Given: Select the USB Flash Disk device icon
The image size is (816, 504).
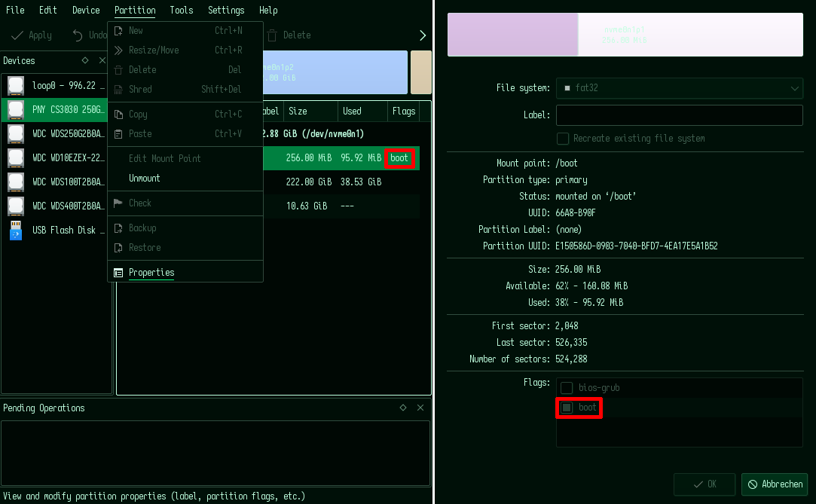Looking at the screenshot, I should click(x=16, y=231).
